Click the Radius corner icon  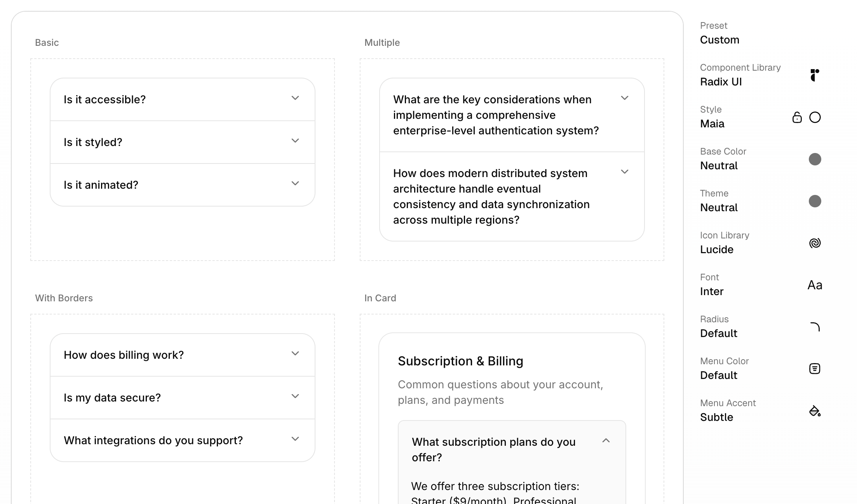[815, 327]
